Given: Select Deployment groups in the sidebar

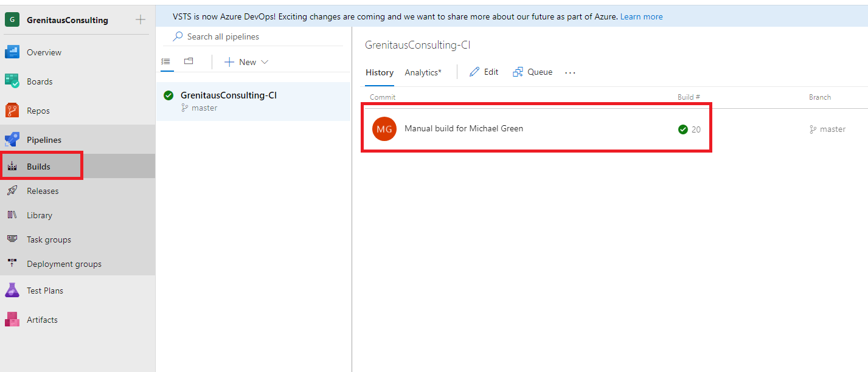Looking at the screenshot, I should pos(64,264).
